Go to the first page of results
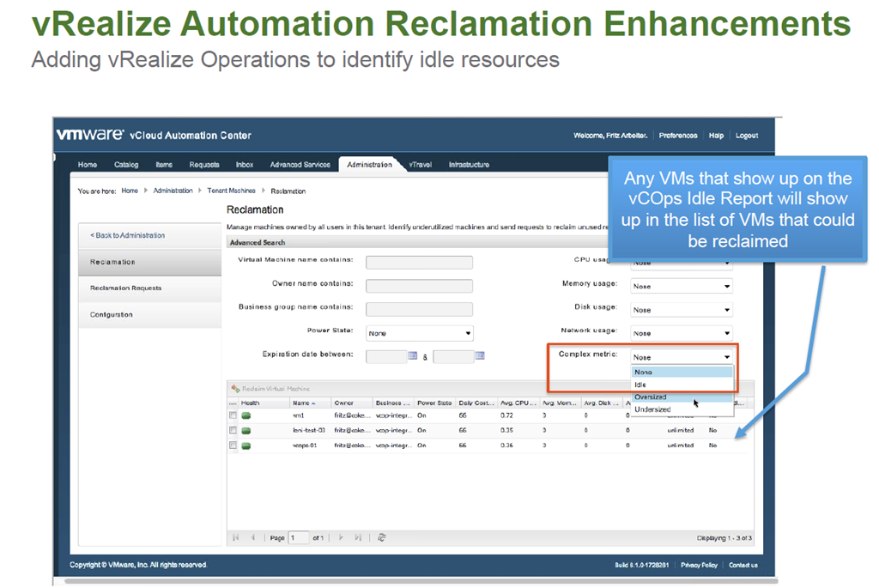 [x=235, y=537]
